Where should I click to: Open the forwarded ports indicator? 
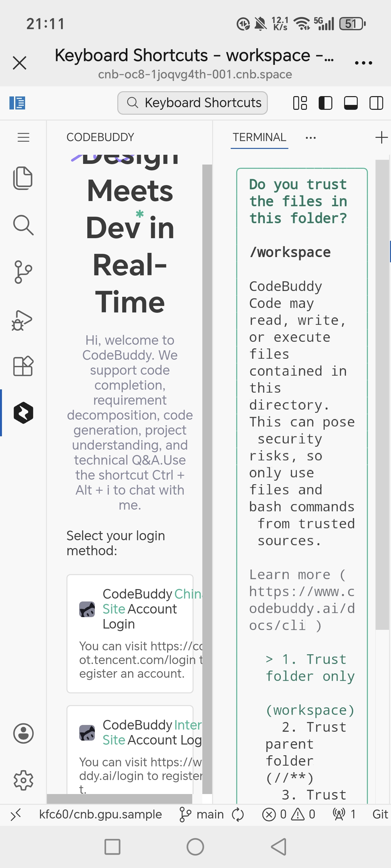(344, 815)
